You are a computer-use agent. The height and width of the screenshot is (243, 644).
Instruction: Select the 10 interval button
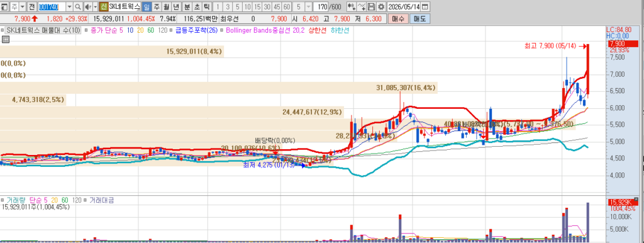click(247, 7)
